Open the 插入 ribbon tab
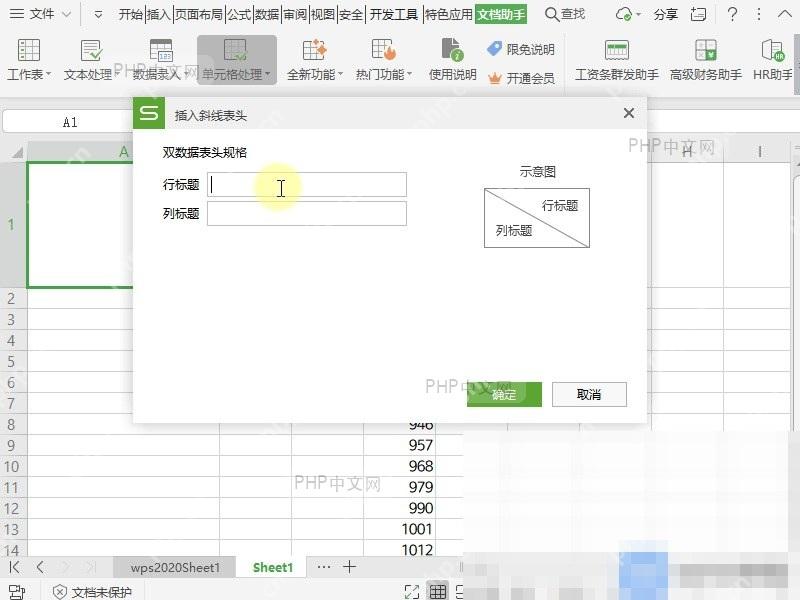Screen dimensions: 800x600 coord(159,14)
